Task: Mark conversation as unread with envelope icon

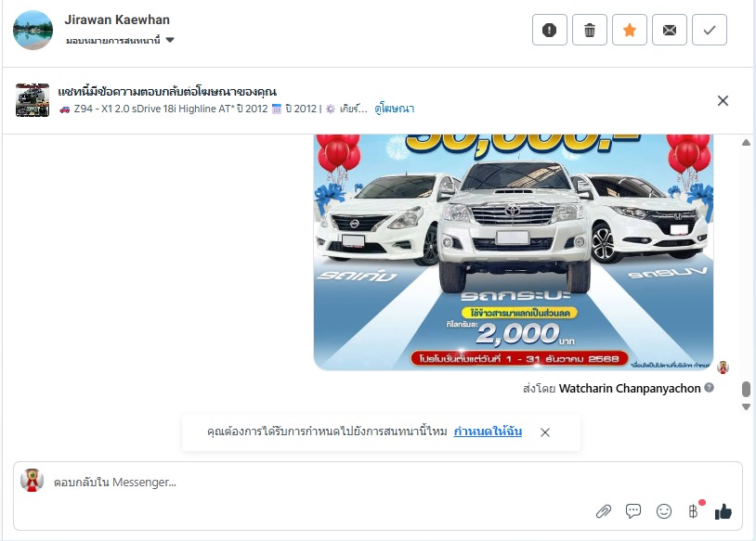Action: (x=670, y=30)
